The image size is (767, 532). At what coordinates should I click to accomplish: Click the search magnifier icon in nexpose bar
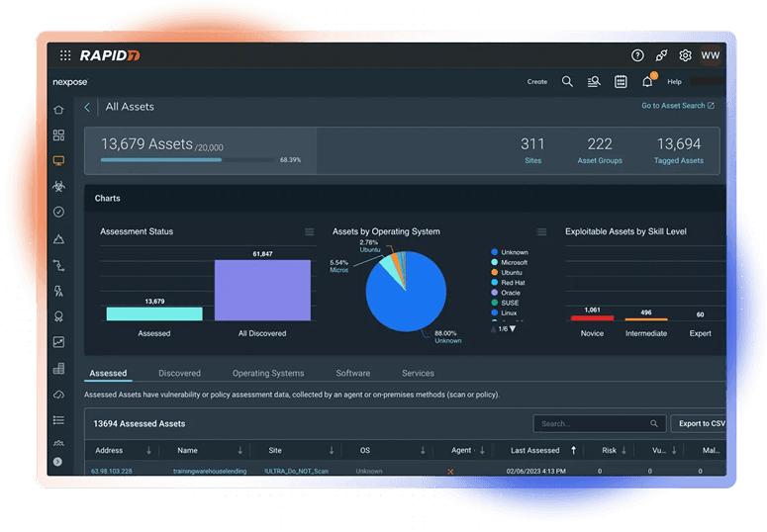(x=567, y=82)
